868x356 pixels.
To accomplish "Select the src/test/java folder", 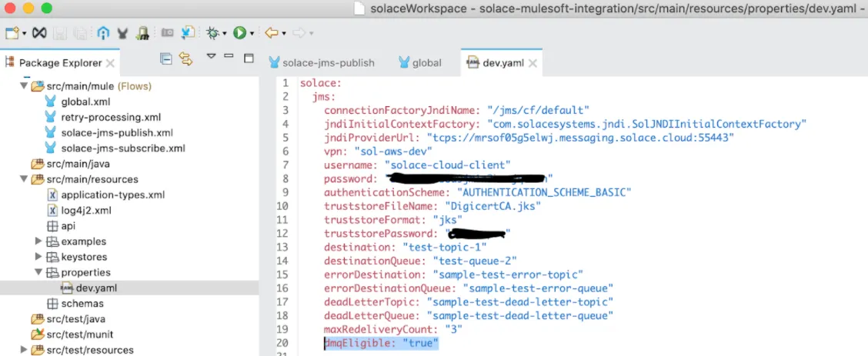I will pos(68,319).
